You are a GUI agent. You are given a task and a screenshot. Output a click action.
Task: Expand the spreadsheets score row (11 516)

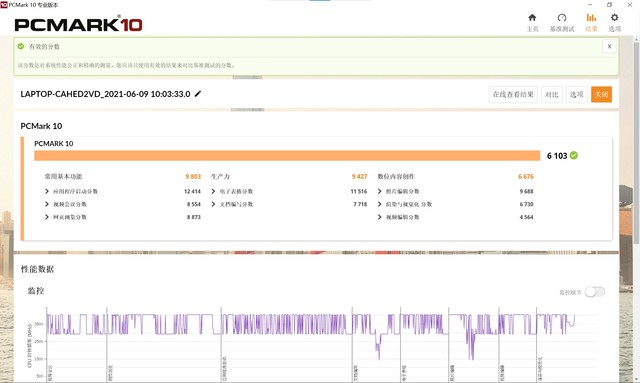tap(289, 191)
